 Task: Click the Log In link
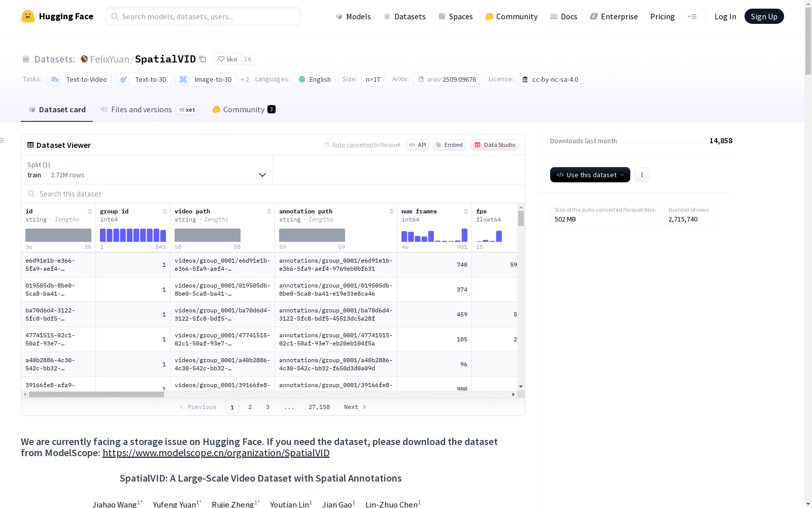pyautogui.click(x=725, y=16)
